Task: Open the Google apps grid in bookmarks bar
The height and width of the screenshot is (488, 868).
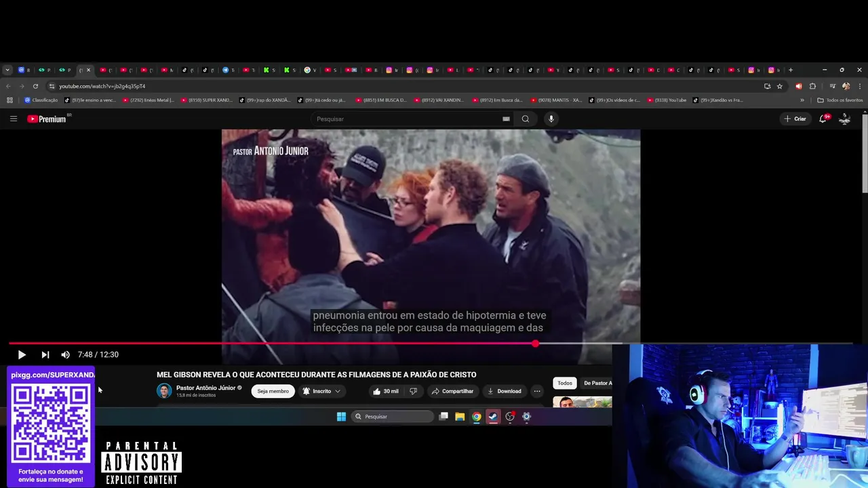Action: 9,100
